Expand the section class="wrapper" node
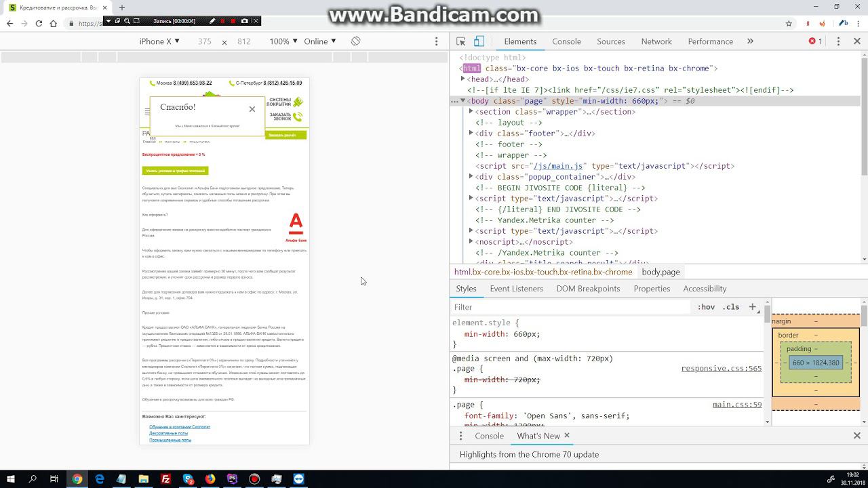868x488 pixels. click(471, 112)
